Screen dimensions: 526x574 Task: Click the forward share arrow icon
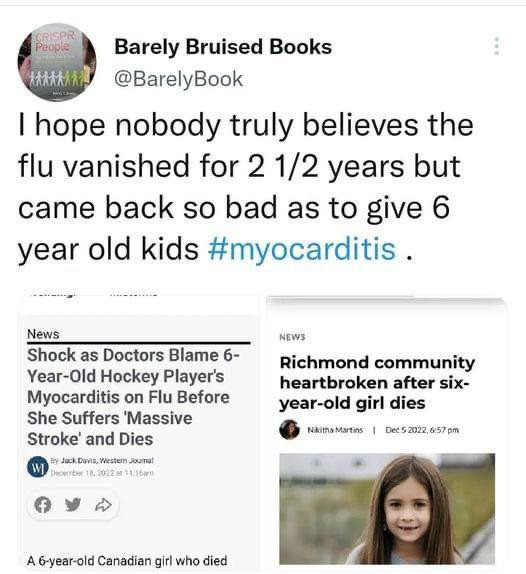coord(103,505)
